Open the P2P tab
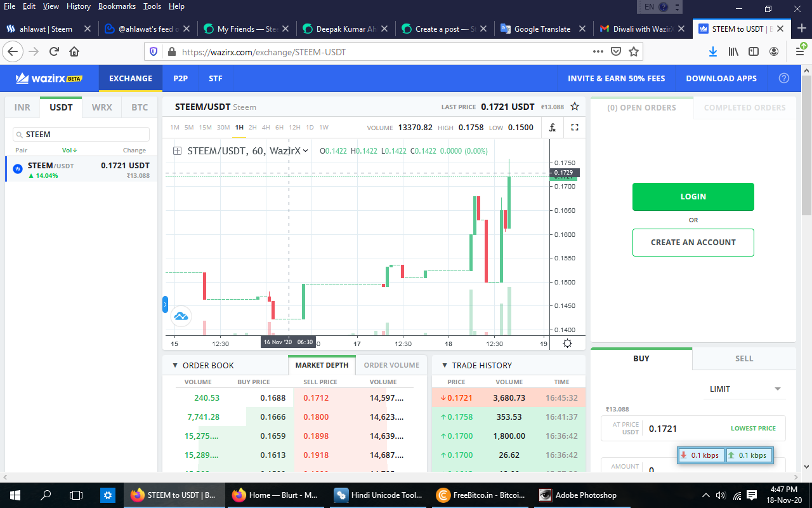This screenshot has height=508, width=812. pos(181,78)
